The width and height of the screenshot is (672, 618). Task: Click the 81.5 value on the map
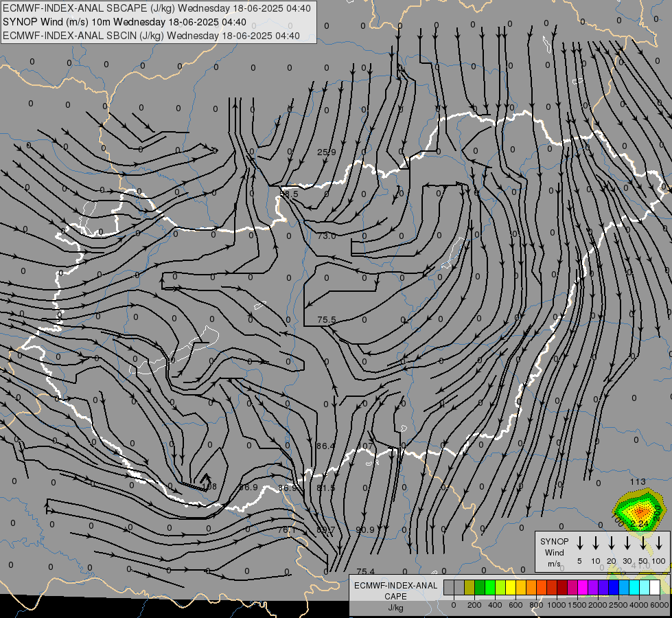(x=326, y=488)
